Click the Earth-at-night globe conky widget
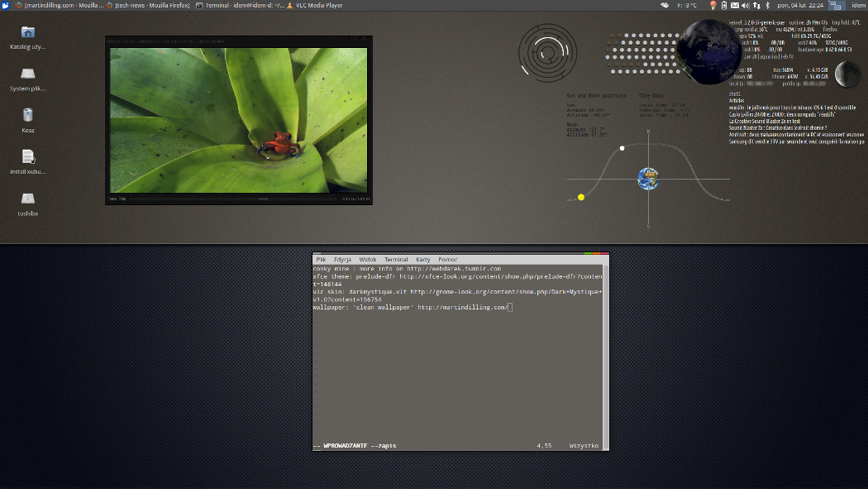Viewport: 868px width, 489px height. 708,52
